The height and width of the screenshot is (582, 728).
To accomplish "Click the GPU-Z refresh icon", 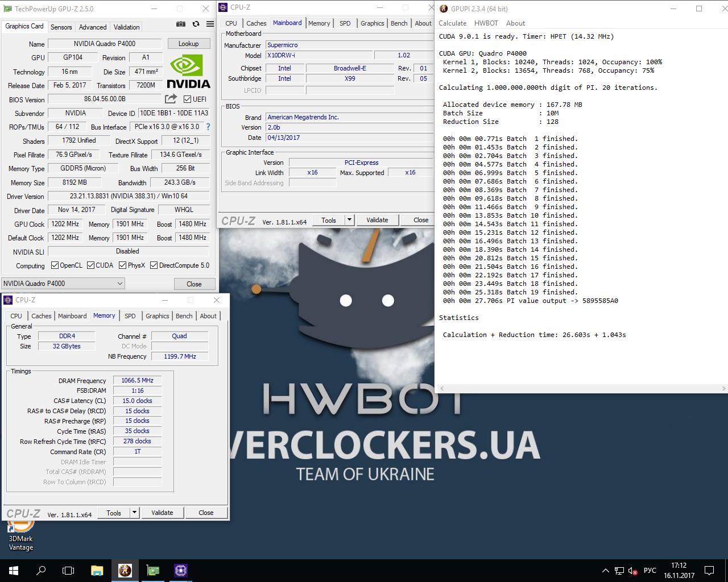I will point(196,24).
